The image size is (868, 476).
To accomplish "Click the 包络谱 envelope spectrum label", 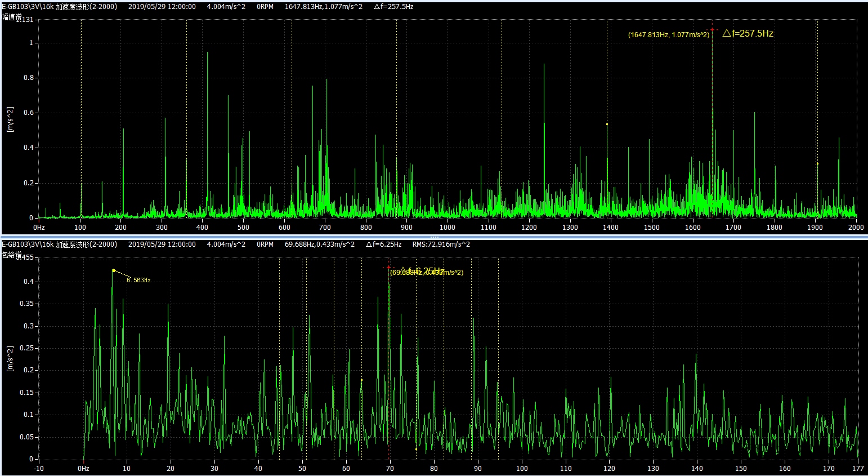I will pyautogui.click(x=11, y=255).
